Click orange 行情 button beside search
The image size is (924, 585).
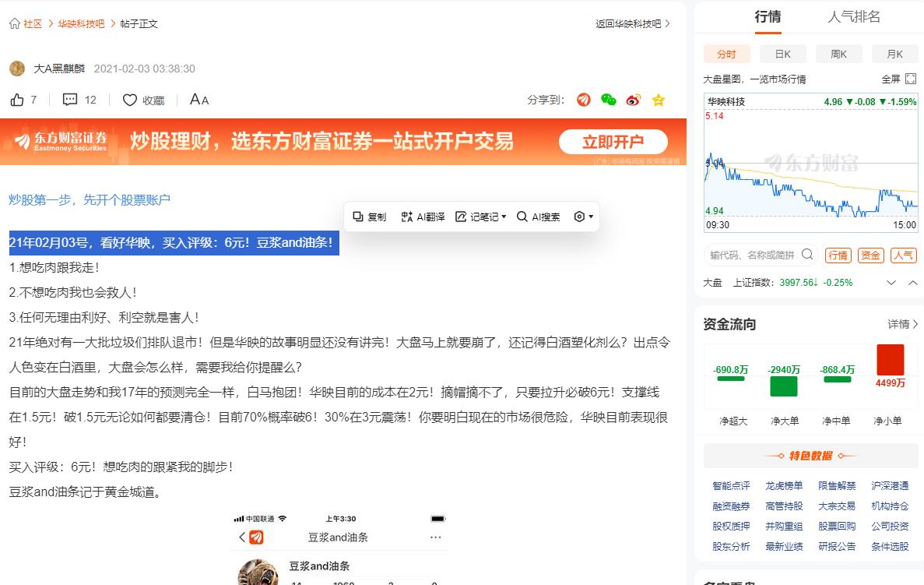(838, 255)
